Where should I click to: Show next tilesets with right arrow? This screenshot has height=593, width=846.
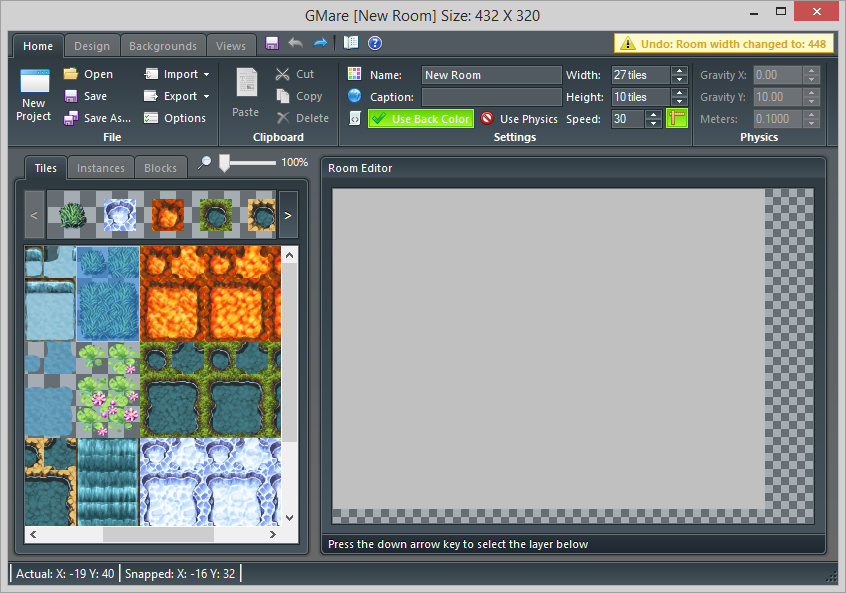[x=288, y=215]
